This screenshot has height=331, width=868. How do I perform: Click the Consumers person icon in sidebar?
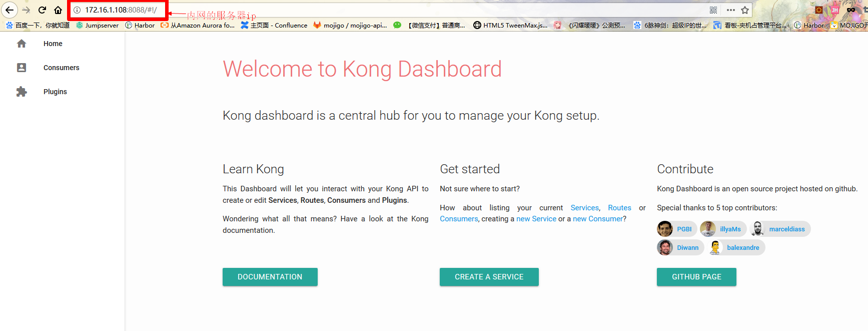pos(22,68)
